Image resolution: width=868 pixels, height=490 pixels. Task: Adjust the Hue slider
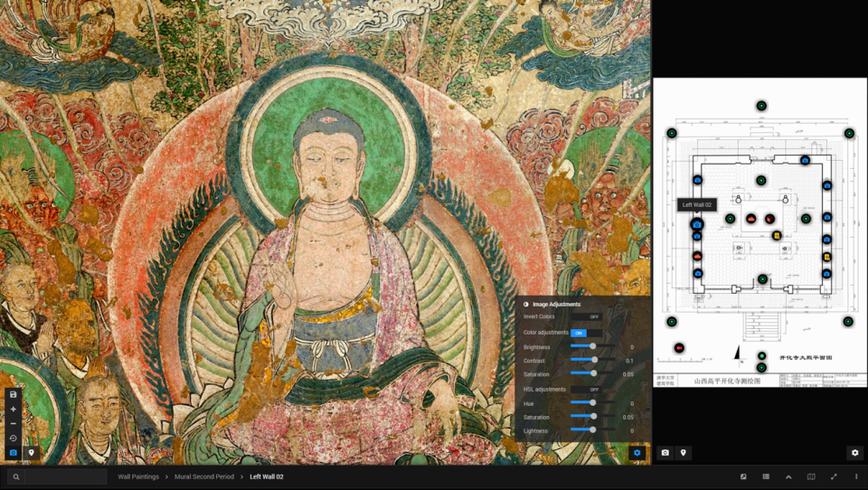tap(592, 402)
